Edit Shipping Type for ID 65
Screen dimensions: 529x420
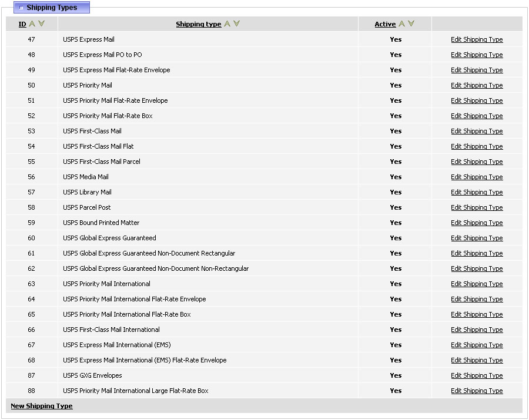[477, 314]
